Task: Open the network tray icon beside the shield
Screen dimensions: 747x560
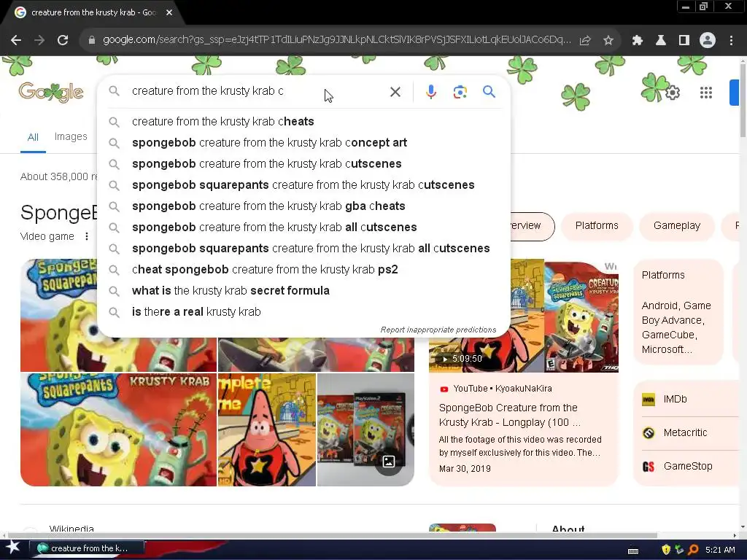Action: 679,550
